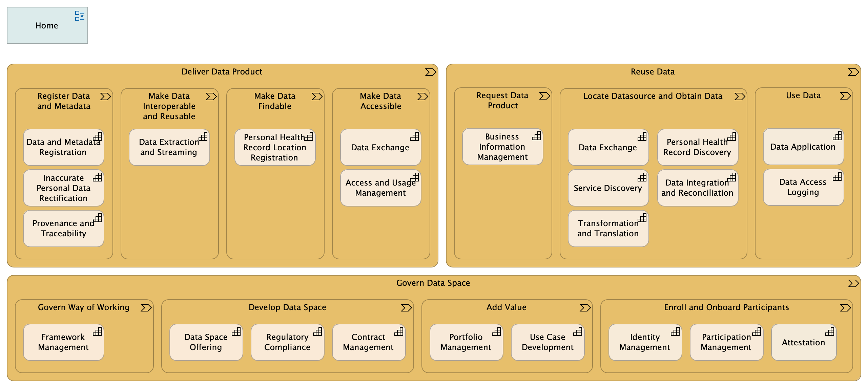Click the process arrow icon on Deliver Data Product
The image size is (868, 388).
(x=430, y=72)
